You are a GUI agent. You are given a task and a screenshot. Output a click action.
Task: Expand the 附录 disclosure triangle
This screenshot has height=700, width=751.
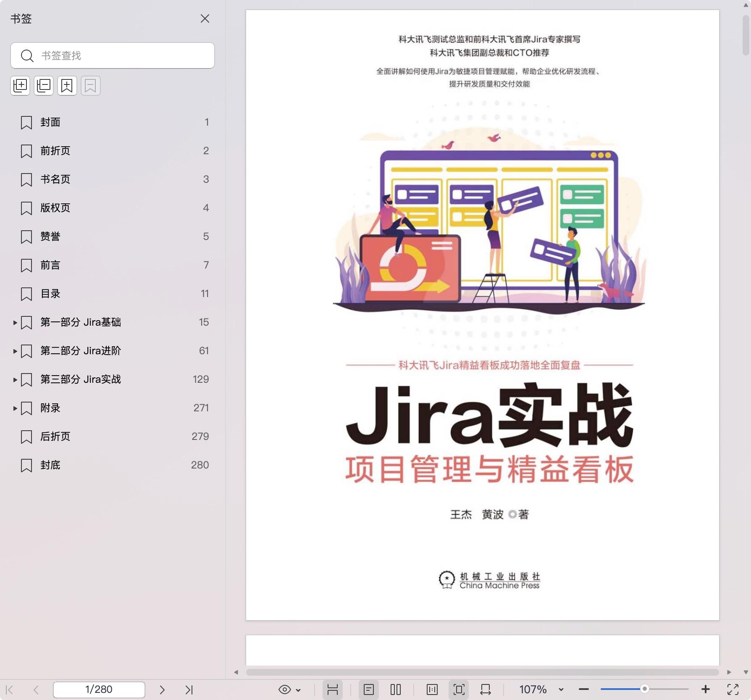pyautogui.click(x=15, y=408)
